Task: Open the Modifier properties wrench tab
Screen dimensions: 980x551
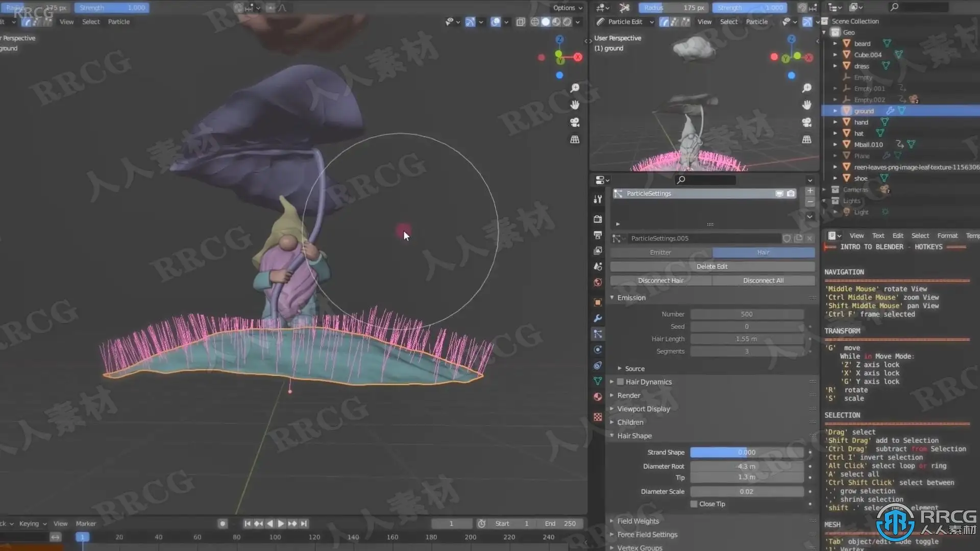Action: 598,318
